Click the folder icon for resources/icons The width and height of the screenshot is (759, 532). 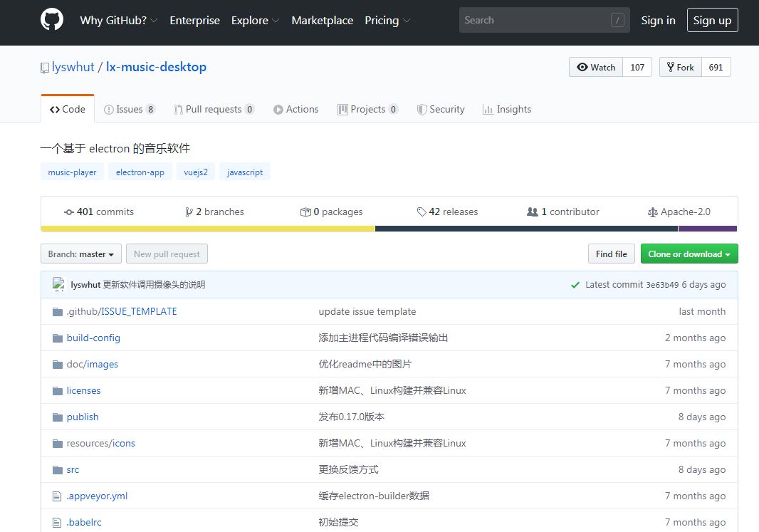pos(58,444)
